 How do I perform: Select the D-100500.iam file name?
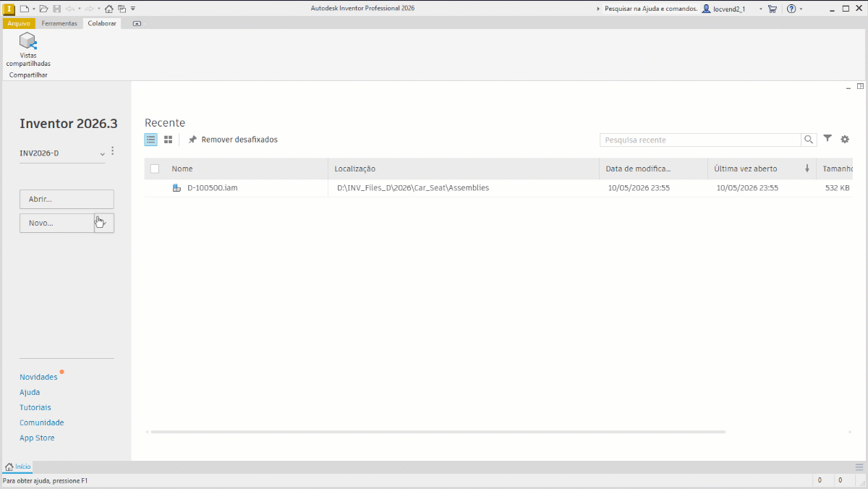[x=213, y=187]
